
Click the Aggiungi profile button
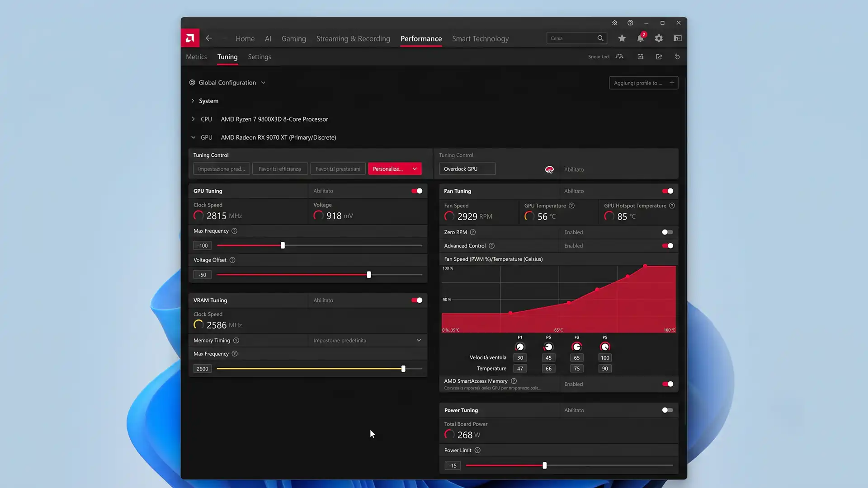[x=643, y=83]
